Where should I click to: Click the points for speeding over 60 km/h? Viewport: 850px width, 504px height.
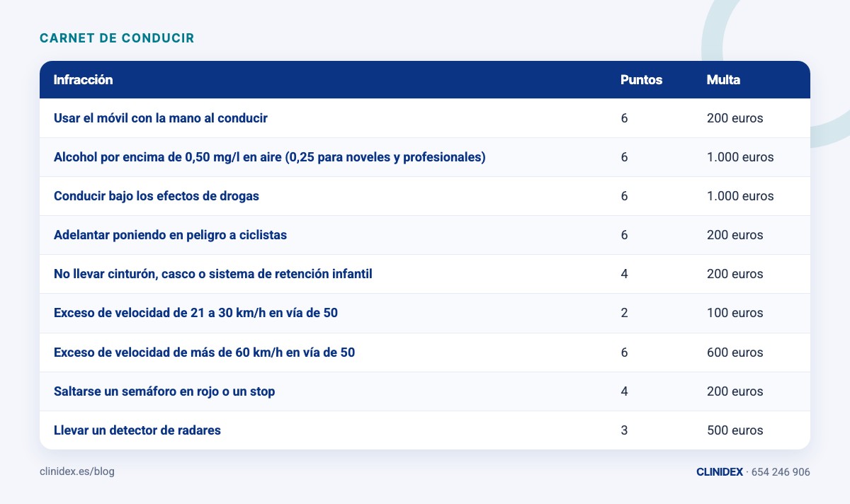[624, 353]
